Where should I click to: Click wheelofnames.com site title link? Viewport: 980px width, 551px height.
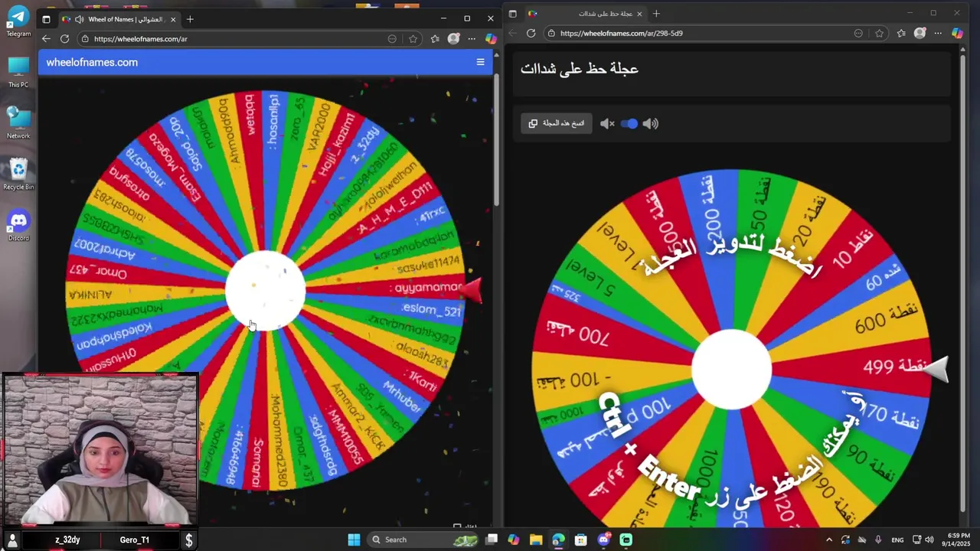[x=92, y=62]
